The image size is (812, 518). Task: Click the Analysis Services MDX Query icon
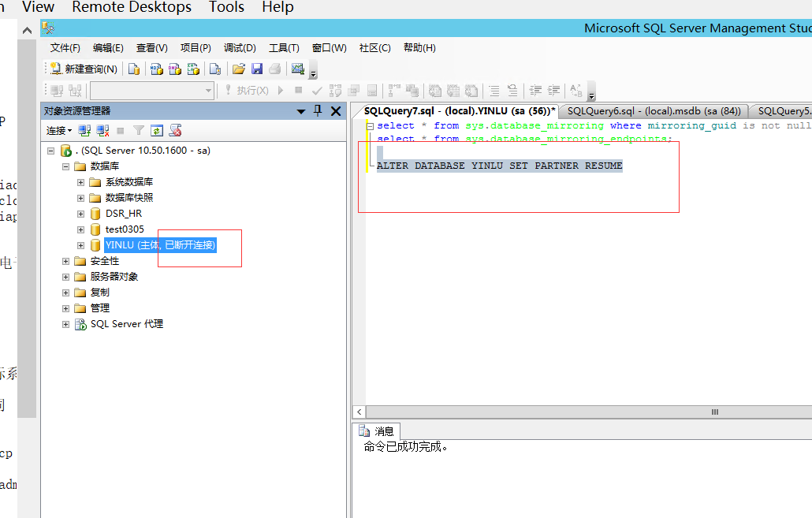[157, 69]
